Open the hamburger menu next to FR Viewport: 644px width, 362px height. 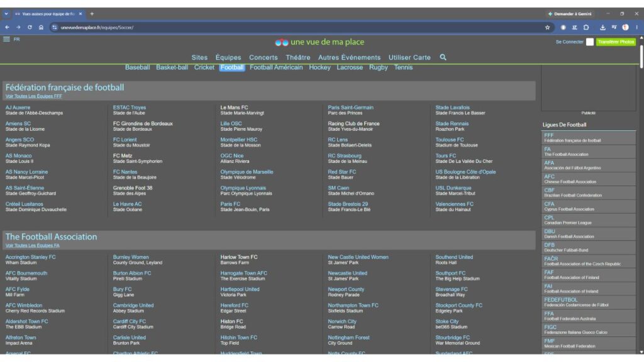pyautogui.click(x=6, y=39)
